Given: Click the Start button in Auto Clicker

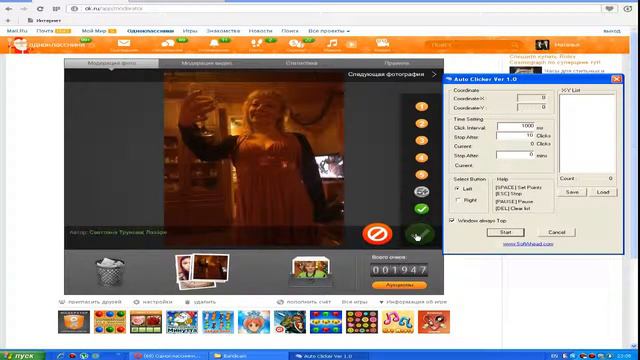Looking at the screenshot, I should click(506, 232).
